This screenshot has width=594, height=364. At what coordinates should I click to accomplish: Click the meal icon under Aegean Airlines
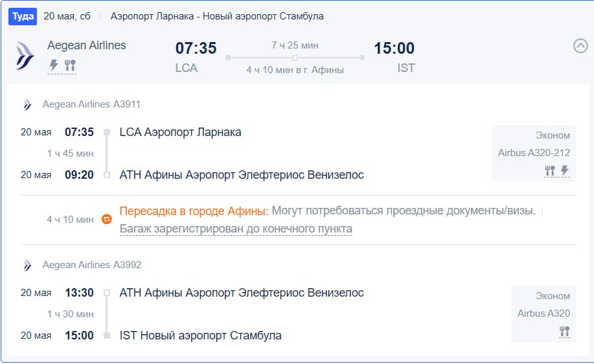[70, 65]
